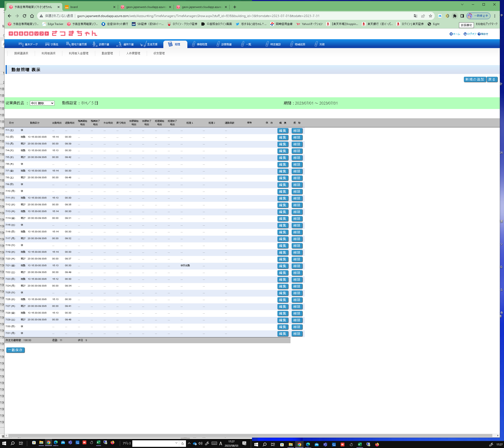Open the translate page icon
Screen dimensions: 504x448
tap(416, 16)
